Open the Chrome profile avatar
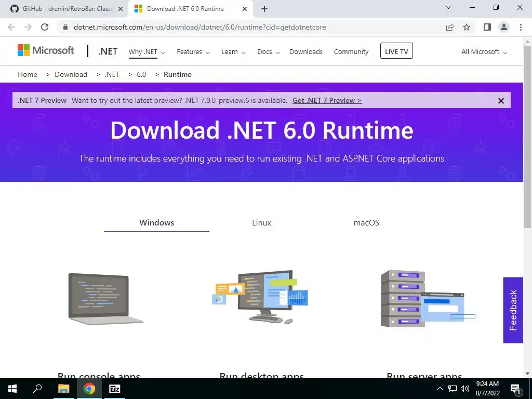 pos(504,27)
